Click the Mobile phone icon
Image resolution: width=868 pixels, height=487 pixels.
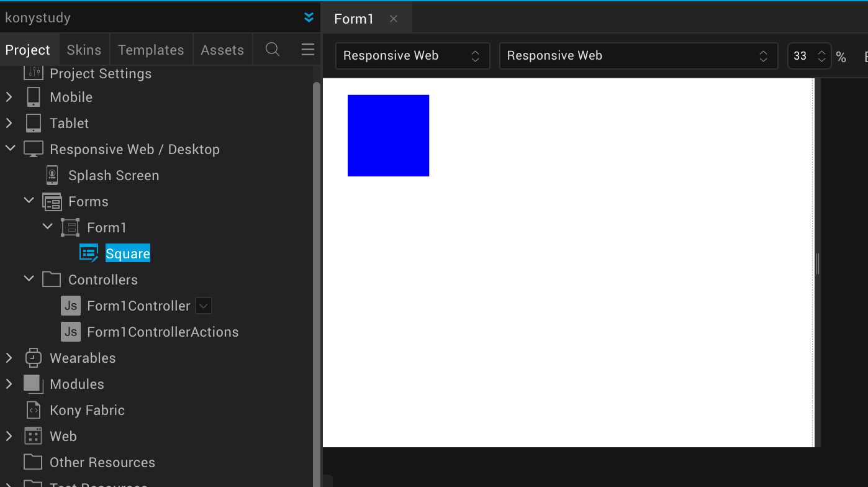(x=34, y=97)
